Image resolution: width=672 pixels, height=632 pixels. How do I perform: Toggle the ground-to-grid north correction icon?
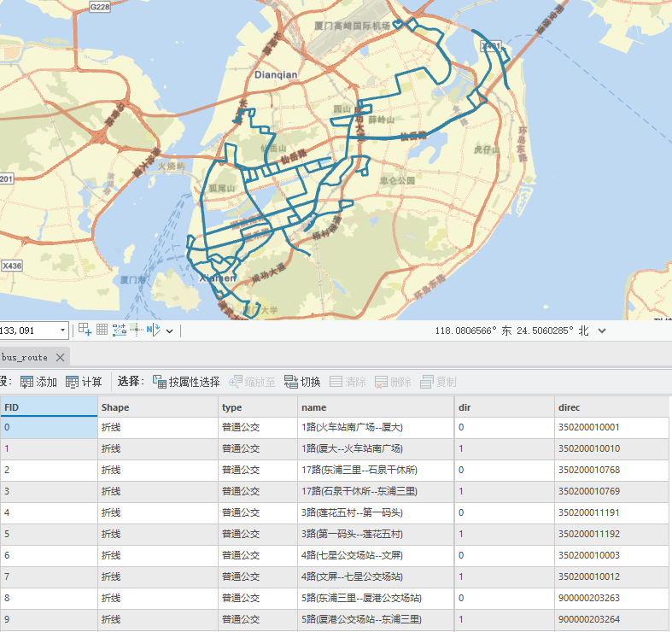[154, 330]
